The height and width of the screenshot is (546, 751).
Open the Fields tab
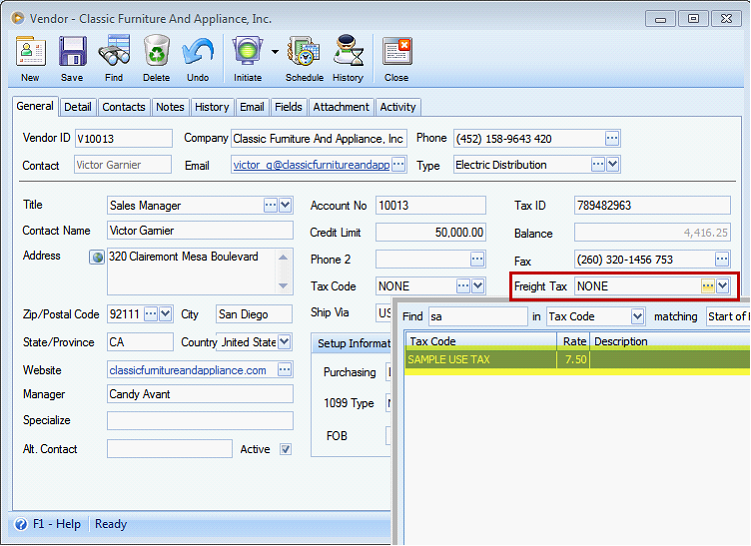pyautogui.click(x=288, y=107)
